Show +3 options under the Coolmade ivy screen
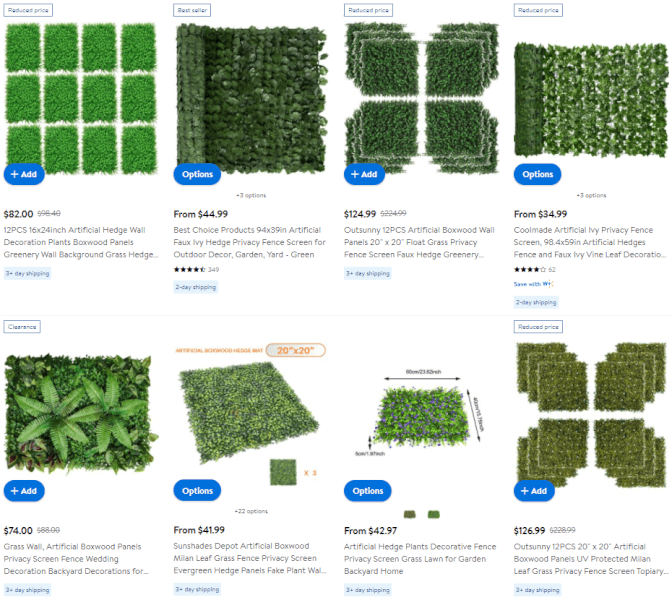The width and height of the screenshot is (672, 600). [591, 195]
